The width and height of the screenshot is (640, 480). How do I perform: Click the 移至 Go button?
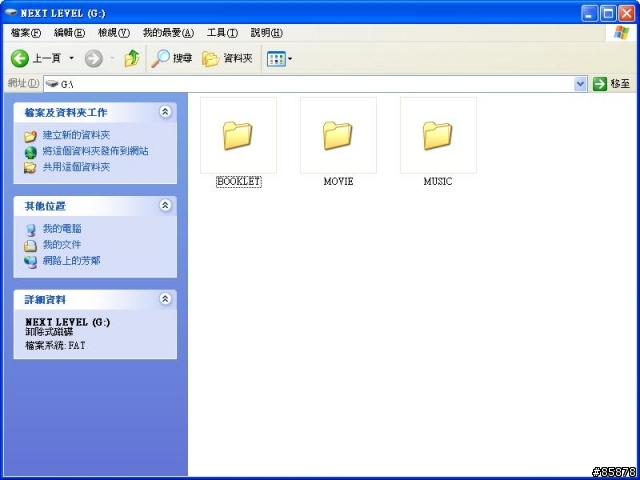[611, 84]
